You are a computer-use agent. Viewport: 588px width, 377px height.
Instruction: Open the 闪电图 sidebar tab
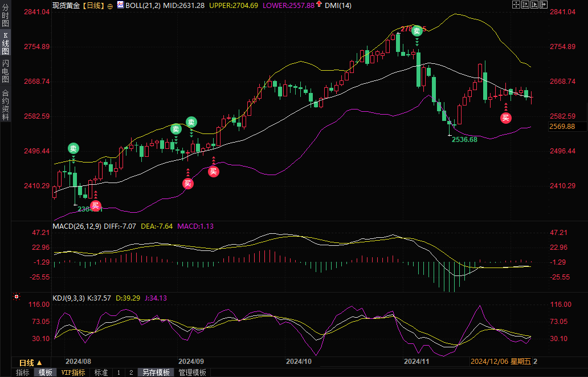point(5,71)
